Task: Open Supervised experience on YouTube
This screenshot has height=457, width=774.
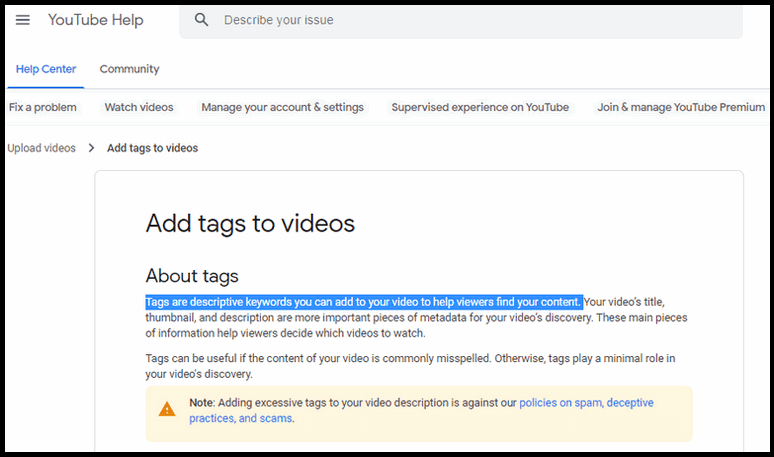Action: [480, 107]
